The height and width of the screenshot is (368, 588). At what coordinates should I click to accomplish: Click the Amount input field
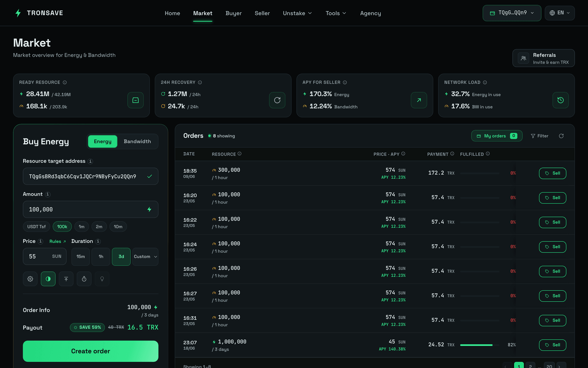pyautogui.click(x=90, y=209)
